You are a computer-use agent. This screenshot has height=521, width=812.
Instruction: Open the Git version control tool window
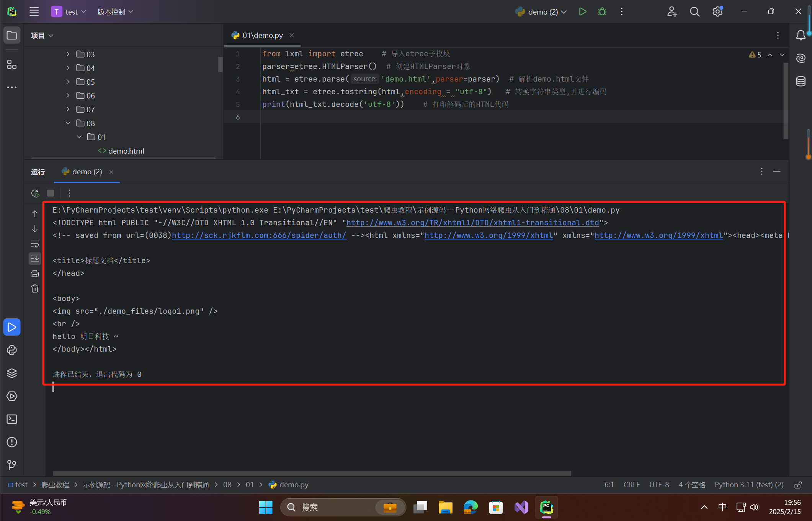pyautogui.click(x=12, y=465)
